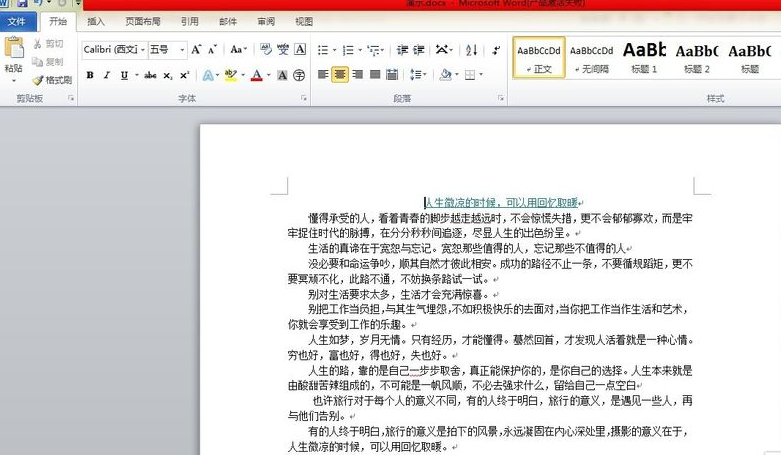
Task: Toggle underline formatting
Action: pos(124,75)
